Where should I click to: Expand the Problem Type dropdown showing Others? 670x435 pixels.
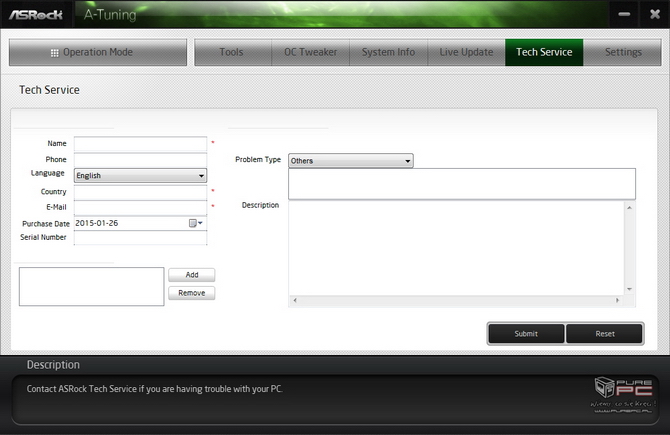(351, 161)
